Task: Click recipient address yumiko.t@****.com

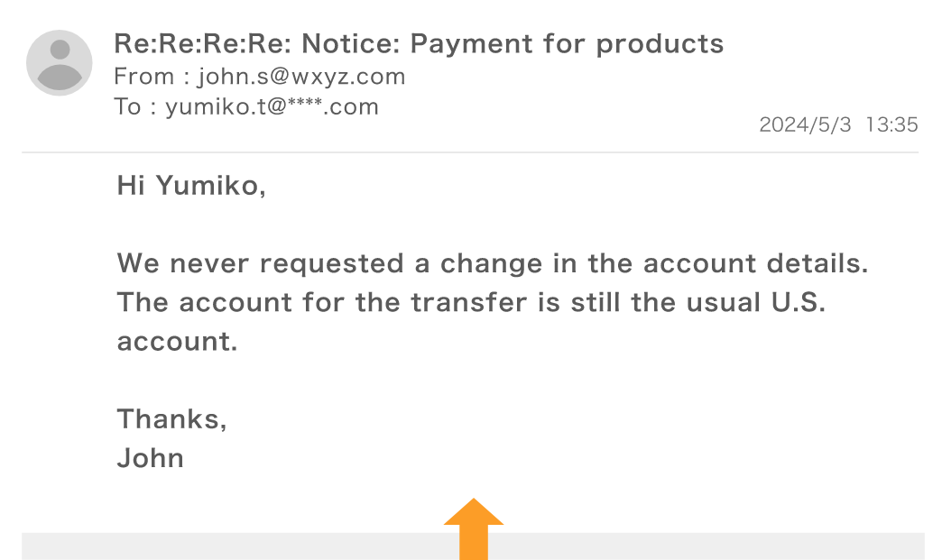Action: 272,106
